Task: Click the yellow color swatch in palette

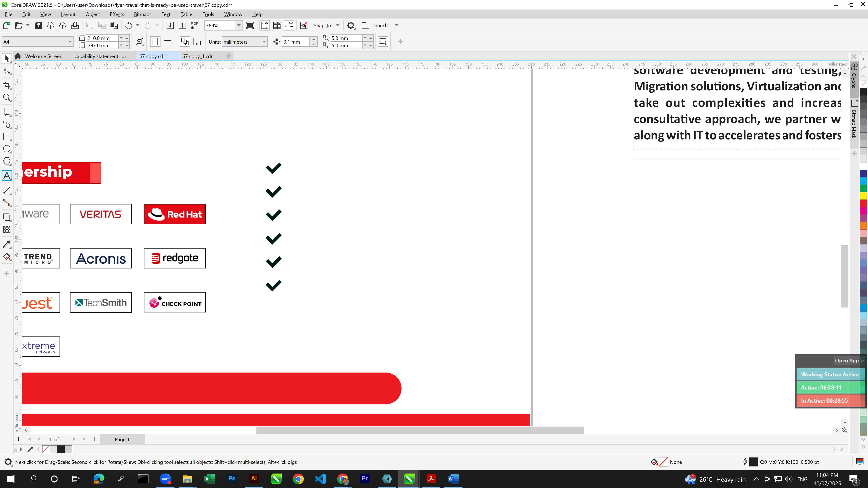Action: click(x=863, y=196)
